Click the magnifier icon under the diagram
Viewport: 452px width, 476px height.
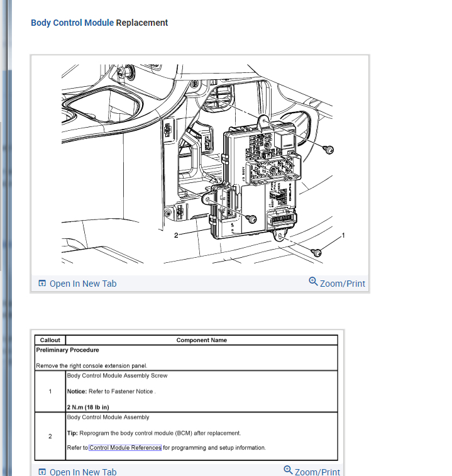(x=313, y=282)
